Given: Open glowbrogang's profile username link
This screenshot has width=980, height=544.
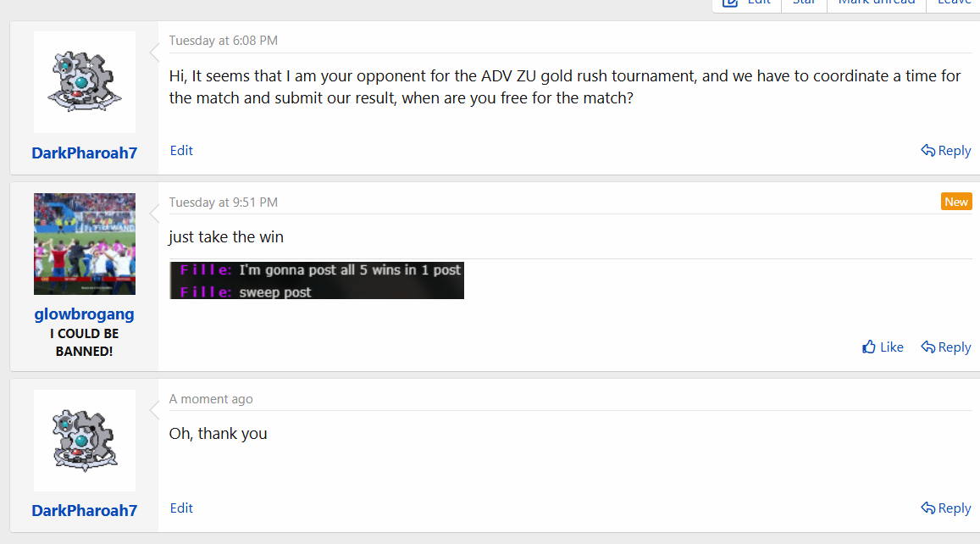Looking at the screenshot, I should [x=84, y=314].
